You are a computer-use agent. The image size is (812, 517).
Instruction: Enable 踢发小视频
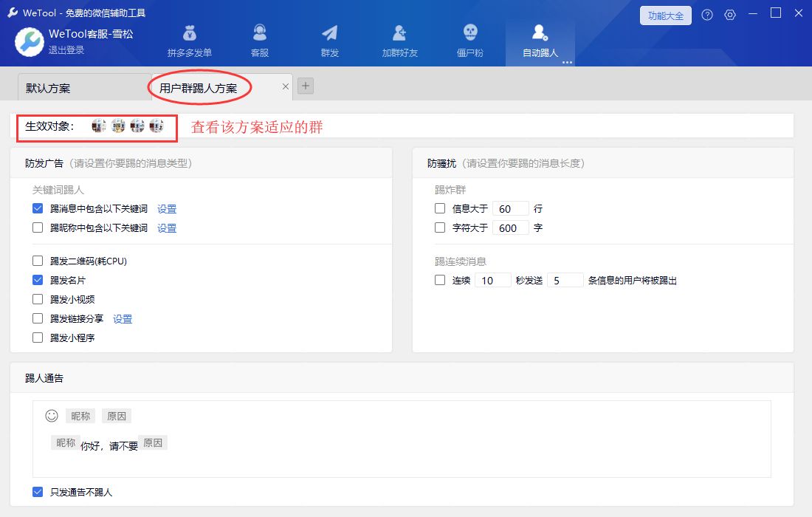38,299
